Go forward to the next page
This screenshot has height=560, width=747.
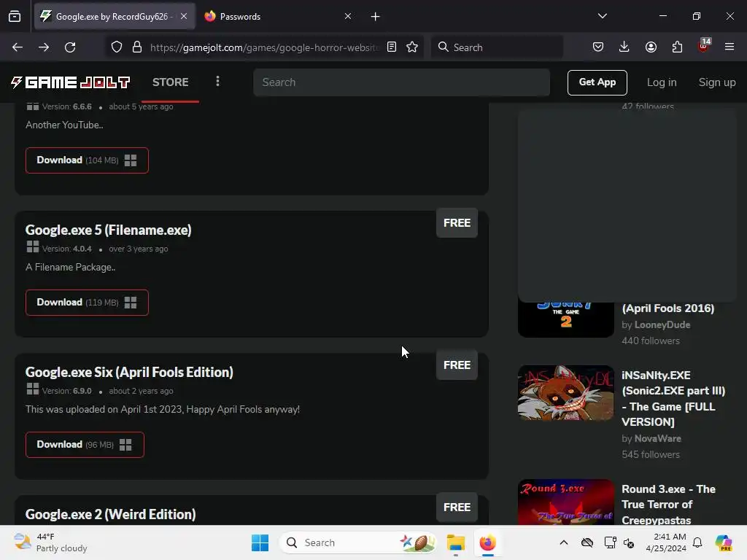point(44,47)
